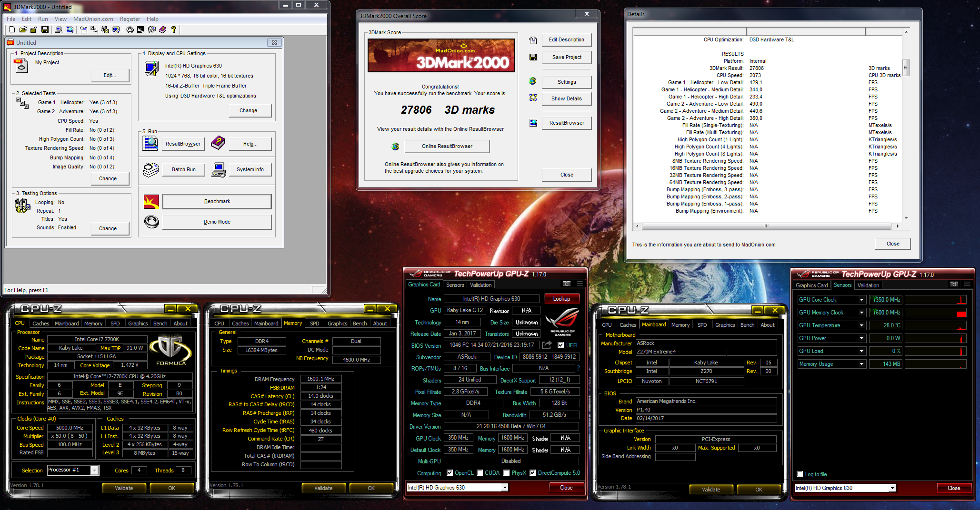The height and width of the screenshot is (510, 980).
Task: Switch to Graphics Card tab in GPU-Z Sensors window
Action: [x=812, y=285]
